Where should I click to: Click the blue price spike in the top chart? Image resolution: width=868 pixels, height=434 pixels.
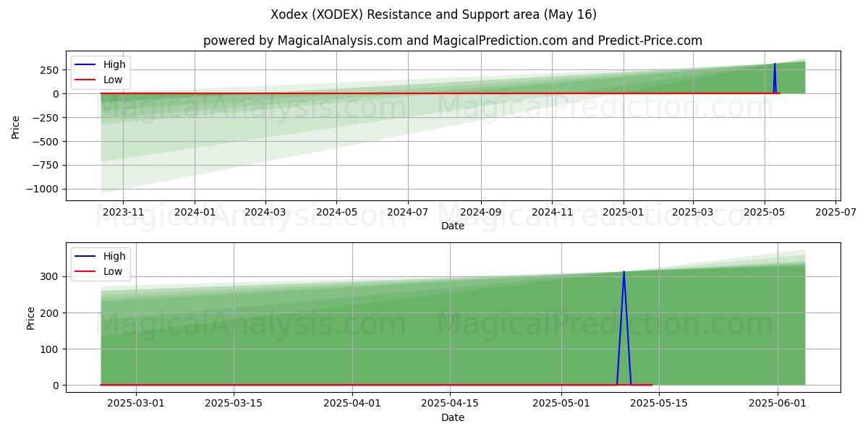coord(775,78)
